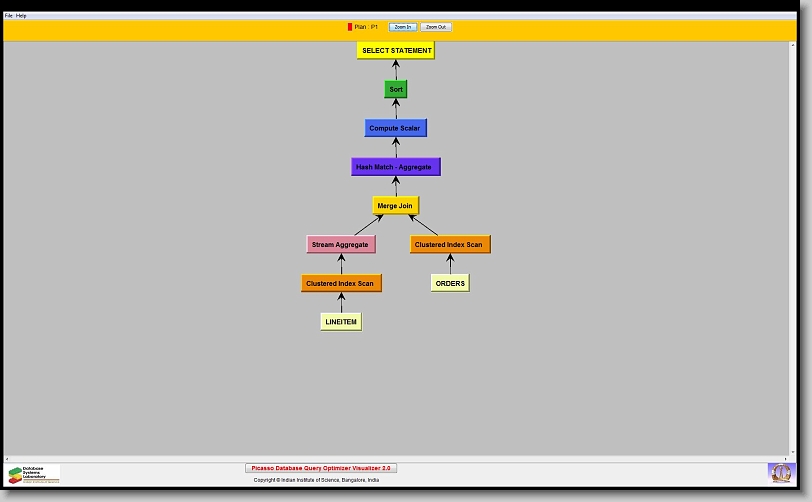The image size is (812, 502).
Task: Click the red Plan P1 color swatch
Action: (350, 27)
